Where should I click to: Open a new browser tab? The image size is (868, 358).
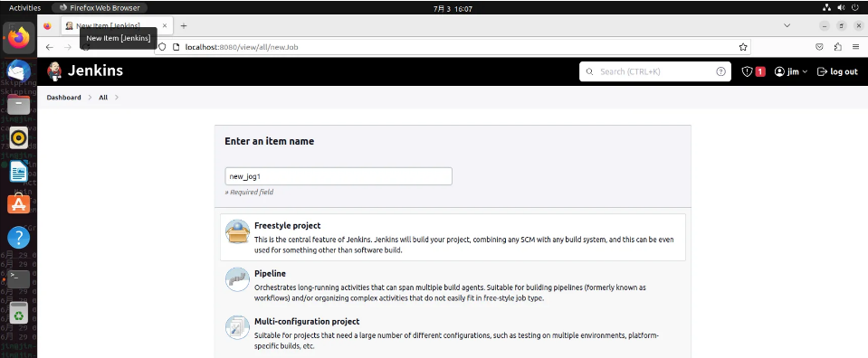184,26
